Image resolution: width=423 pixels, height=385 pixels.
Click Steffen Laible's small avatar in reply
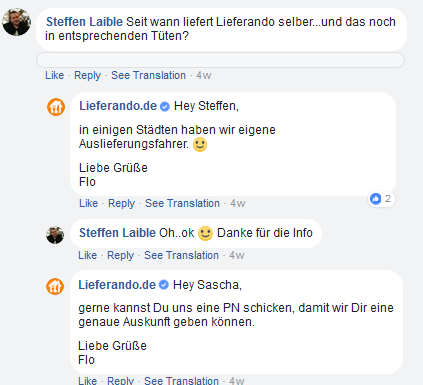pyautogui.click(x=55, y=235)
